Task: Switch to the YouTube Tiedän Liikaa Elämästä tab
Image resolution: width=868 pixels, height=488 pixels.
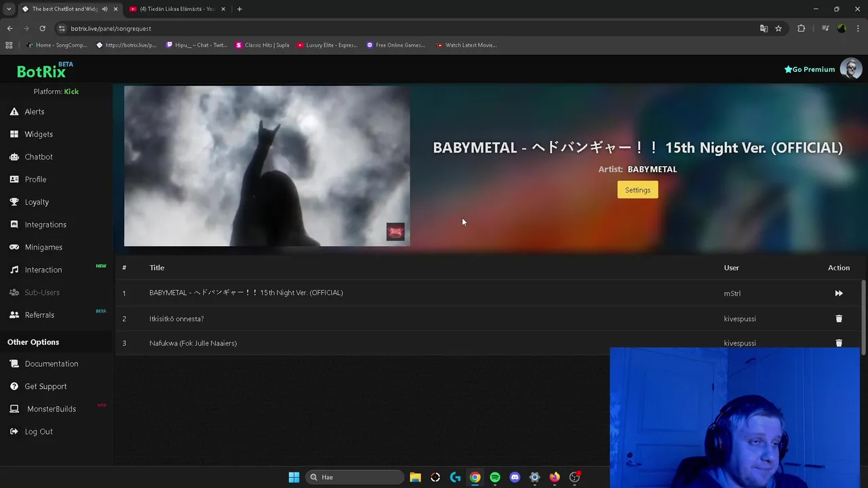Action: point(176,9)
